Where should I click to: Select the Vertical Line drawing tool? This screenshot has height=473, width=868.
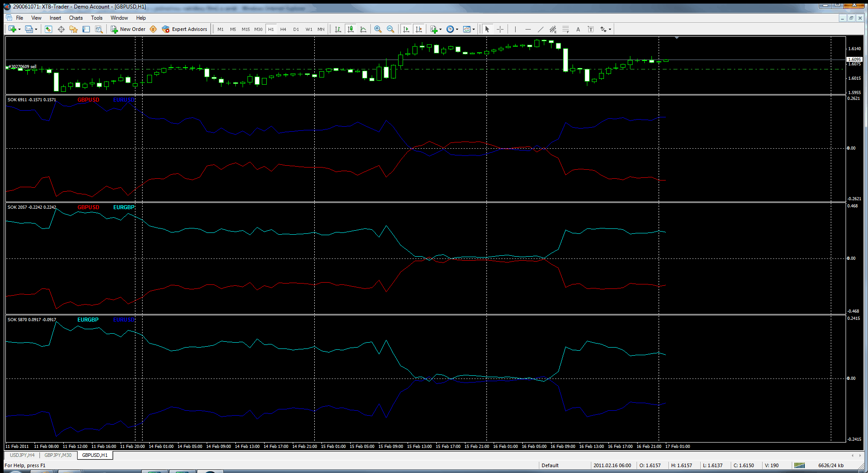point(516,29)
